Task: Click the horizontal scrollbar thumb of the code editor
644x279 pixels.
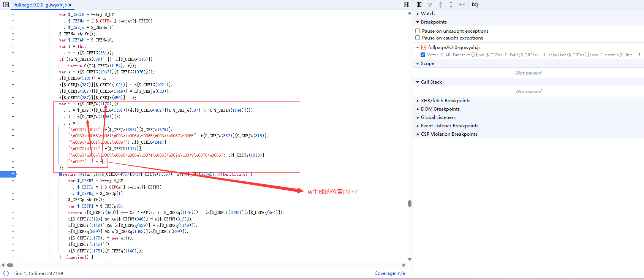Action: pos(10,265)
